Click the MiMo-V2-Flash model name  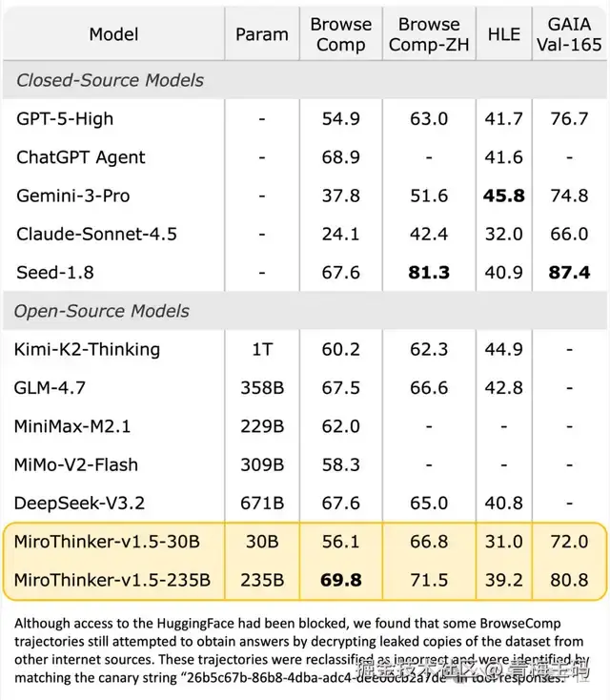point(77,464)
